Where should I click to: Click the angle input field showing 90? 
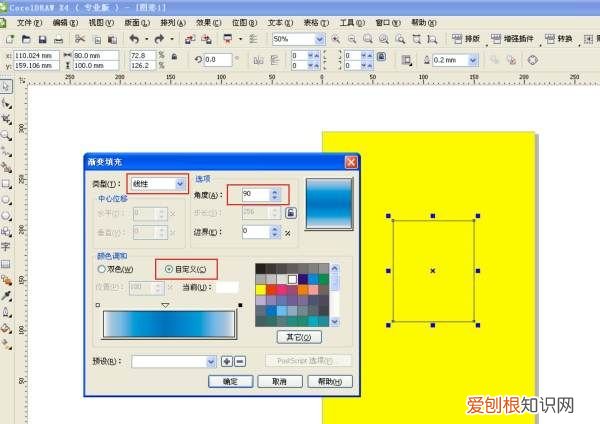(x=256, y=195)
